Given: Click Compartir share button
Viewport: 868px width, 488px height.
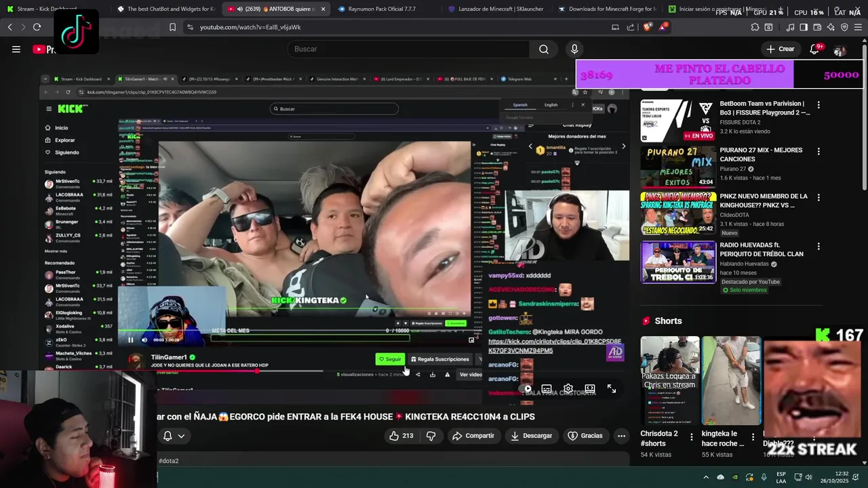Looking at the screenshot, I should (473, 436).
